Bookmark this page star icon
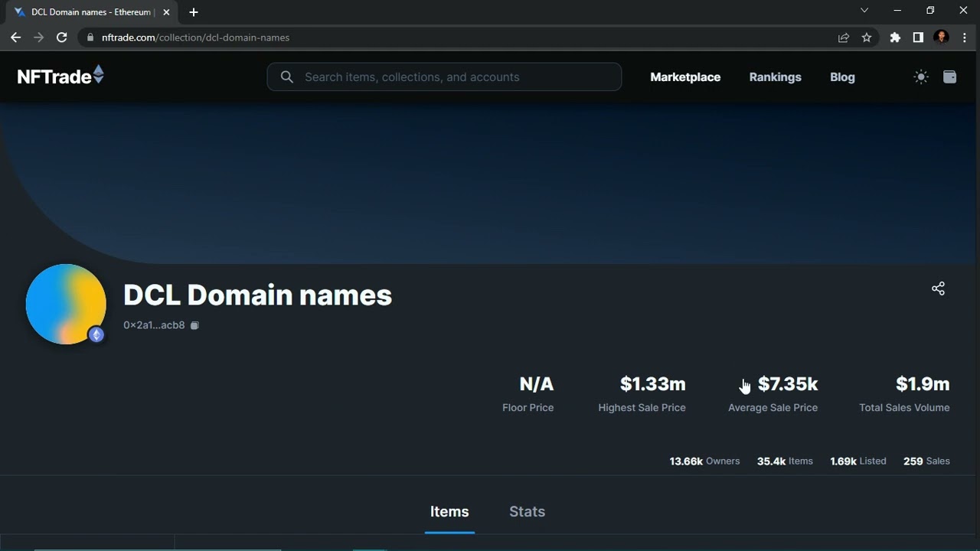The width and height of the screenshot is (980, 551). 867,37
